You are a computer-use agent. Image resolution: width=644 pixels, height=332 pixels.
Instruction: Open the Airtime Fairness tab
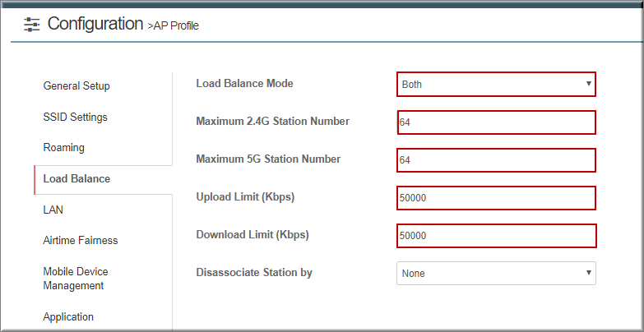(x=81, y=240)
